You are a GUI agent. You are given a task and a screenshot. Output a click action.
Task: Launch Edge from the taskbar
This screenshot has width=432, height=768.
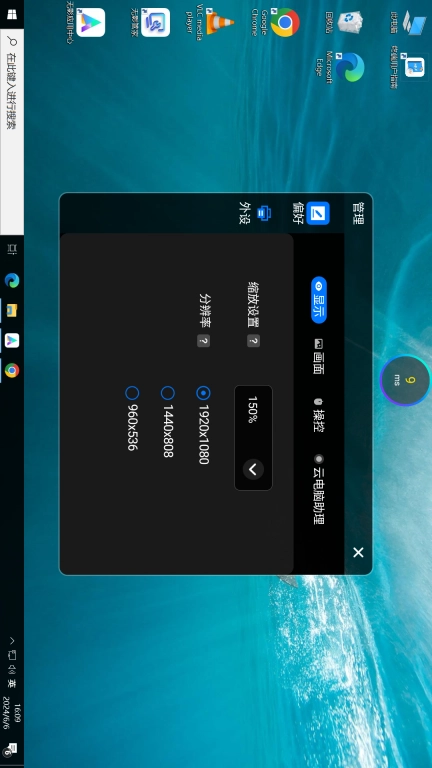click(12, 280)
